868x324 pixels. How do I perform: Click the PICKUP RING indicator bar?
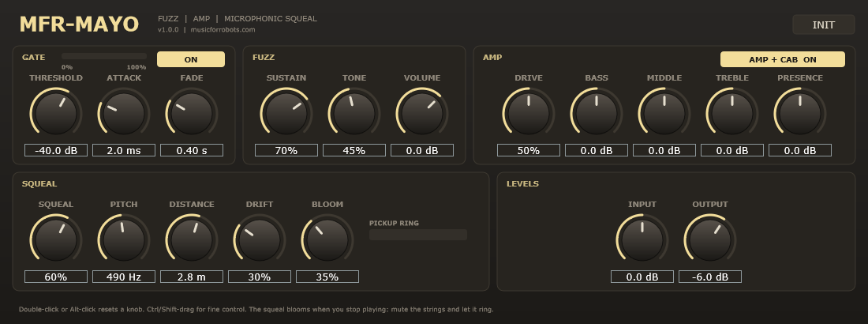(418, 235)
